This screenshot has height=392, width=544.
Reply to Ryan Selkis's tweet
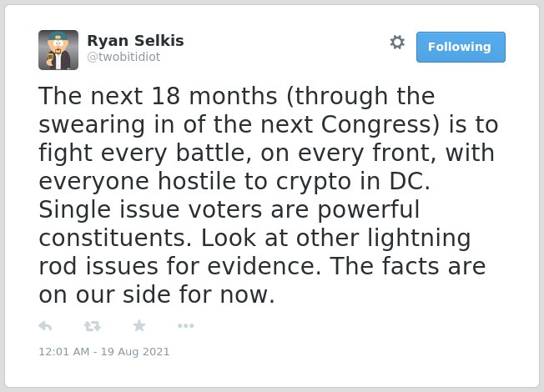(45, 326)
